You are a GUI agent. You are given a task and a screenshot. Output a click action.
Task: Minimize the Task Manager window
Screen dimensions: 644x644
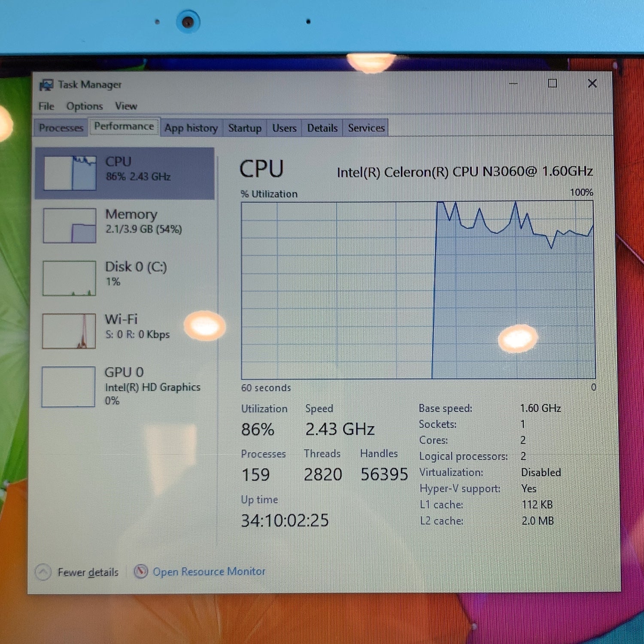tap(513, 83)
